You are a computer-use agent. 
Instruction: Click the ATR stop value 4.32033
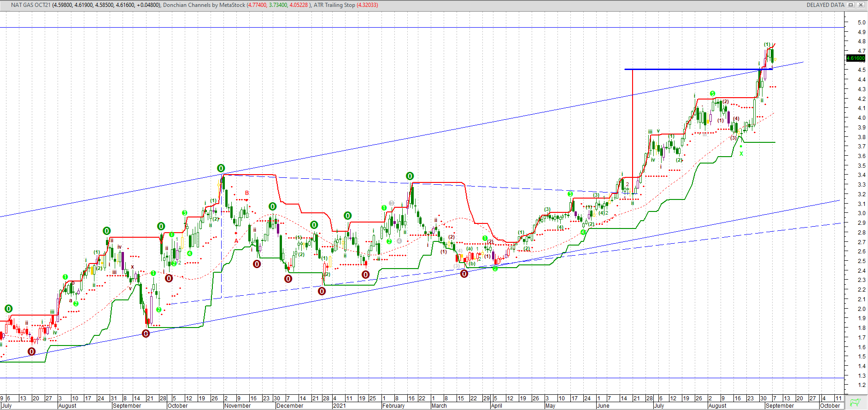coord(367,5)
